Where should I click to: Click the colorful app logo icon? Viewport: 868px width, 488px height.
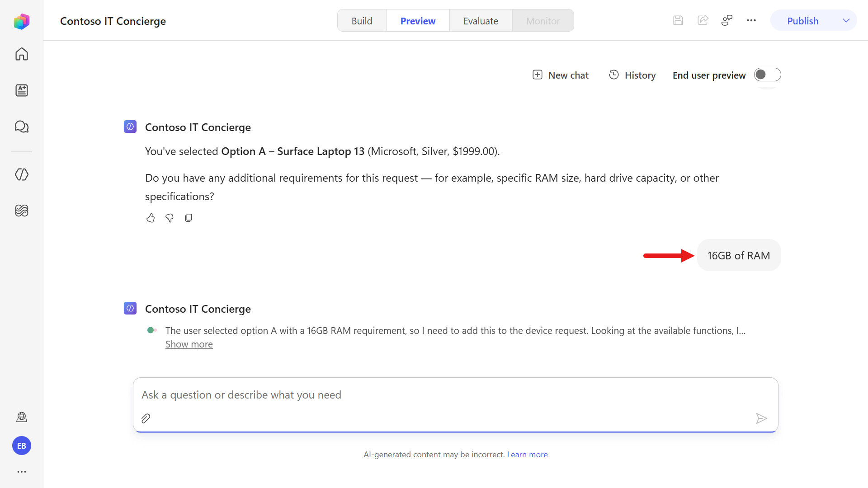(x=21, y=21)
